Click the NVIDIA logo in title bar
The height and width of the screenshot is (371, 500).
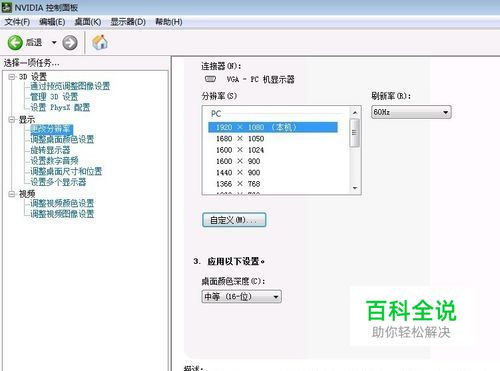(x=7, y=7)
